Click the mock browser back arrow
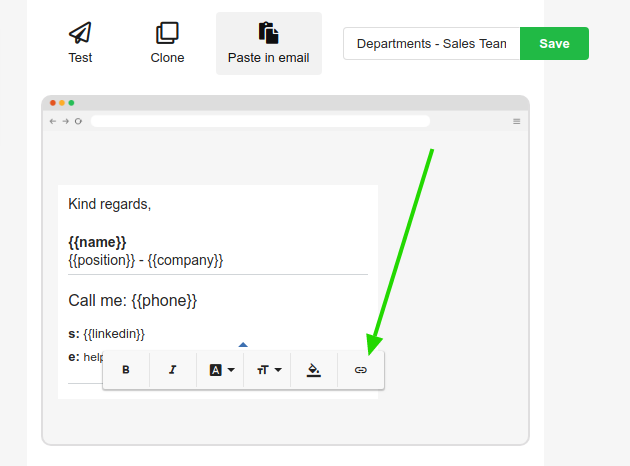The width and height of the screenshot is (630, 466). coord(53,121)
